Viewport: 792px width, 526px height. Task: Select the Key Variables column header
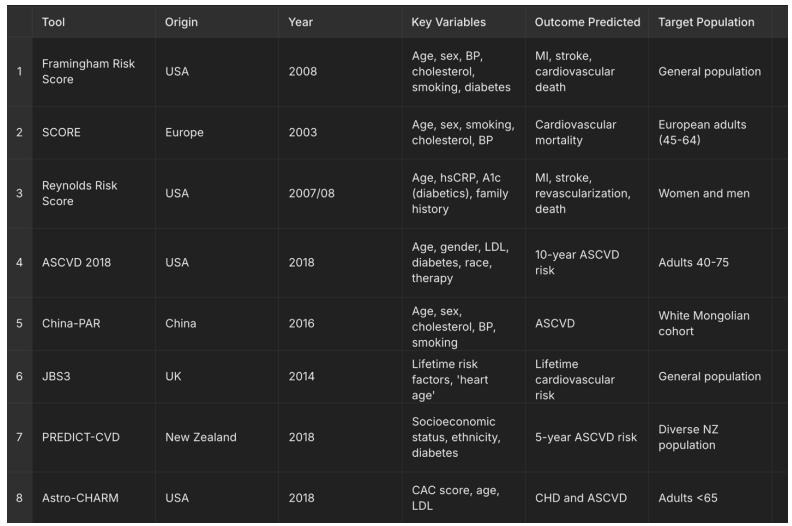pyautogui.click(x=449, y=22)
